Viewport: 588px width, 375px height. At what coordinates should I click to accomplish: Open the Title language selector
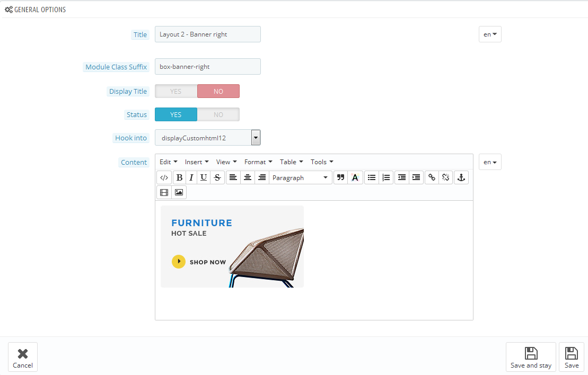490,34
